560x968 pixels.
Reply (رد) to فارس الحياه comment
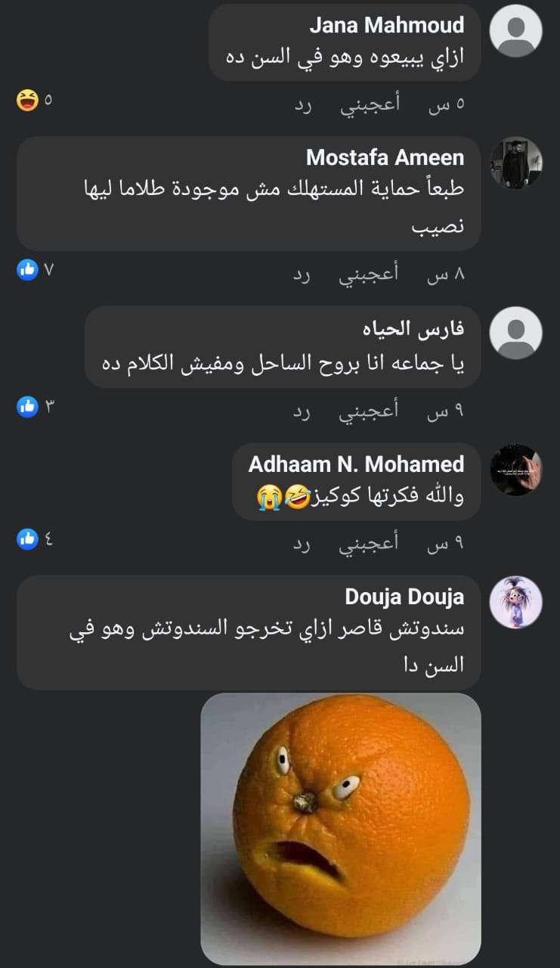coord(303,412)
